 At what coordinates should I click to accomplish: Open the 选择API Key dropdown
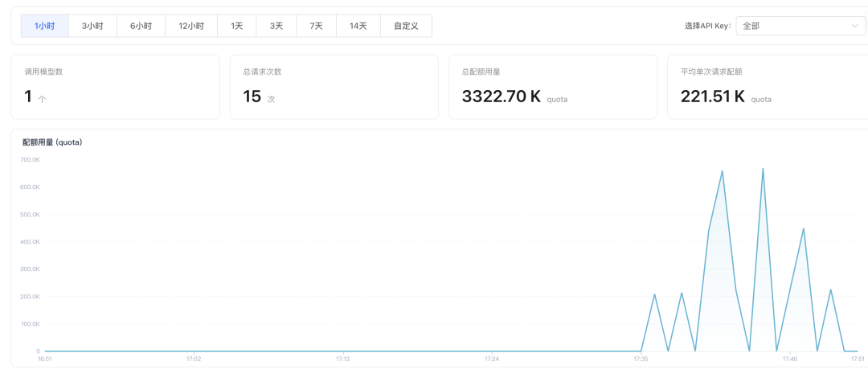point(800,26)
